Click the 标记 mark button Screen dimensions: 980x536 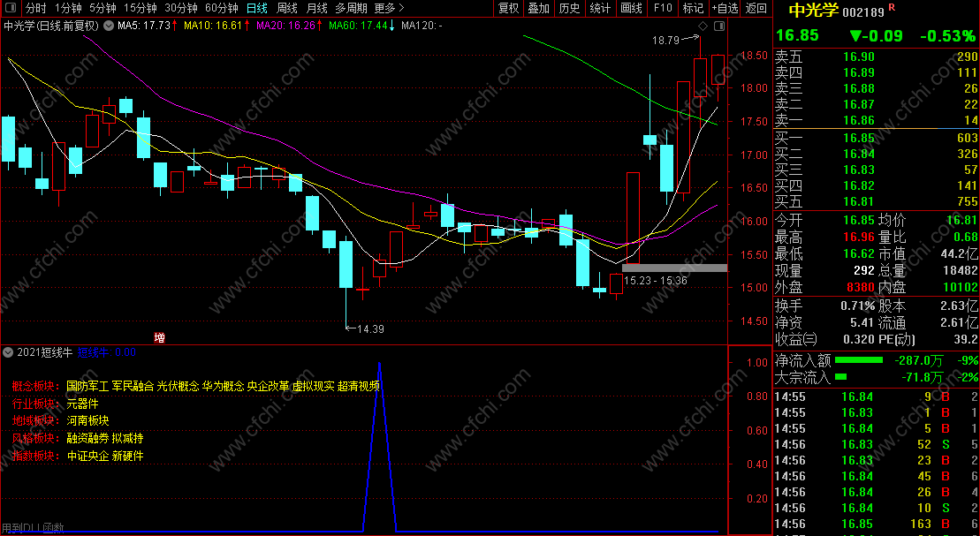click(693, 8)
